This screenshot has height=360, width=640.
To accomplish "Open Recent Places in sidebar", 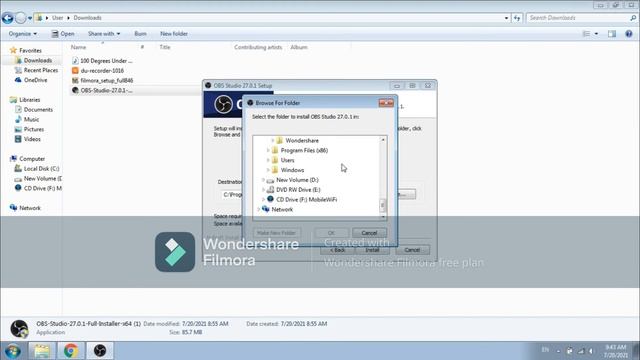I will pos(40,70).
